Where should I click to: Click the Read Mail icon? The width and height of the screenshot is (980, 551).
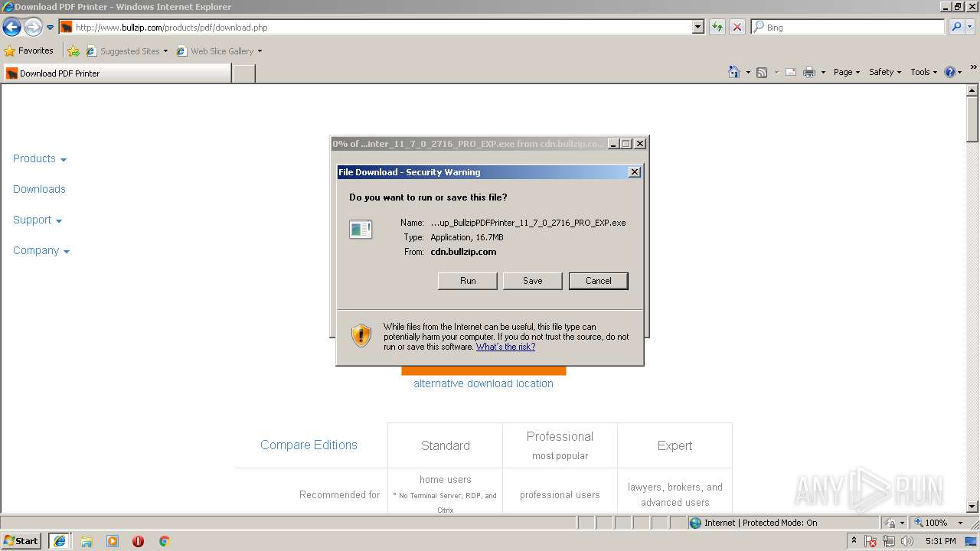pos(791,72)
